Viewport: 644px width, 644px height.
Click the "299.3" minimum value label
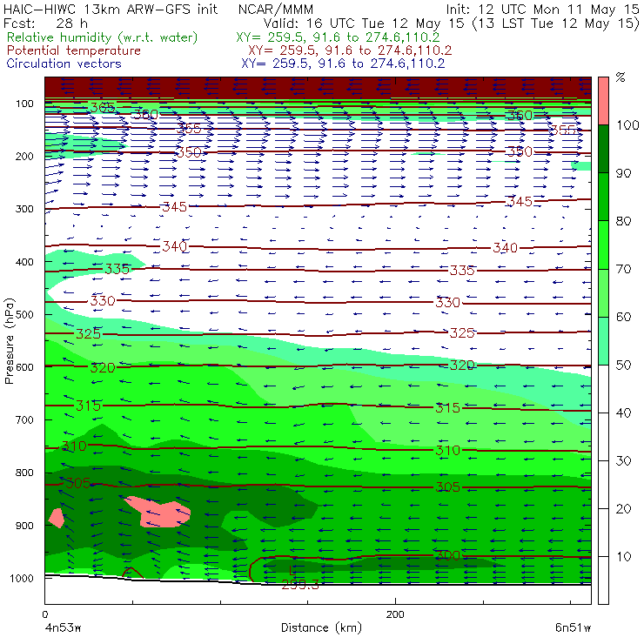(x=300, y=585)
